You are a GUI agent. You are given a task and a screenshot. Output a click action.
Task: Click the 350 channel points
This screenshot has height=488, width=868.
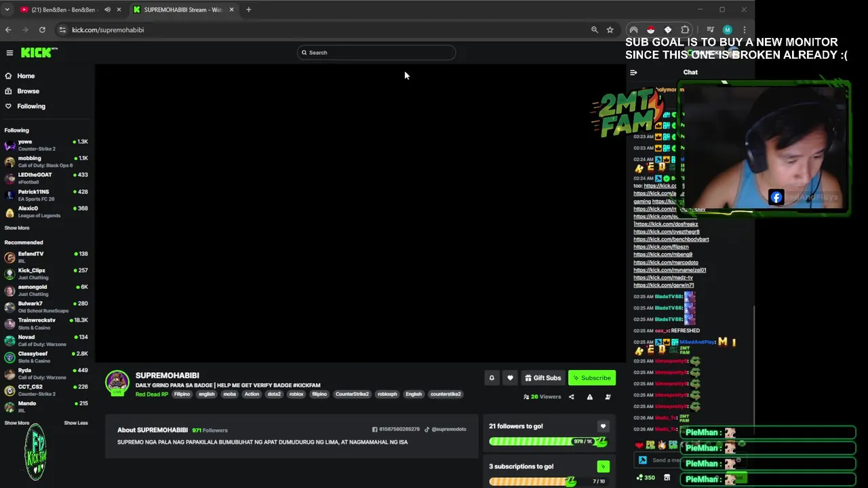pyautogui.click(x=646, y=478)
